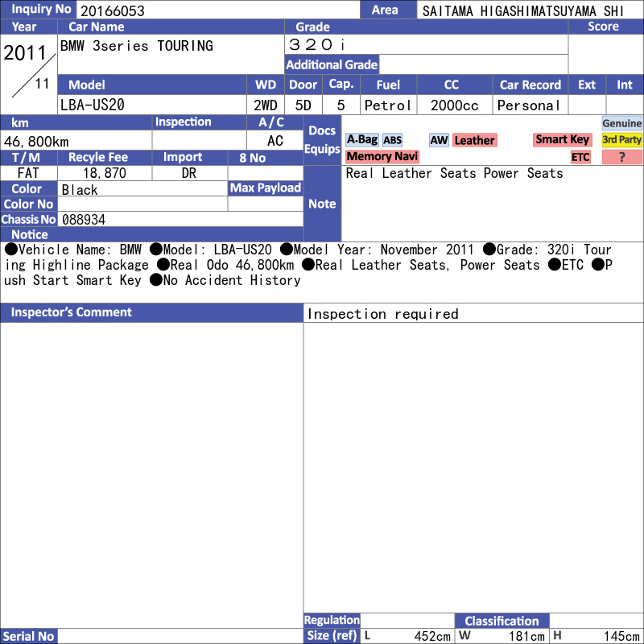Click the Additional Grade label
The height and width of the screenshot is (644, 644).
(332, 64)
